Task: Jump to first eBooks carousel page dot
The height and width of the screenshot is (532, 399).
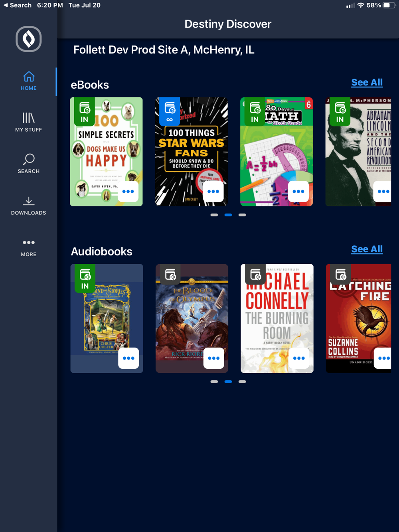Action: coord(214,215)
